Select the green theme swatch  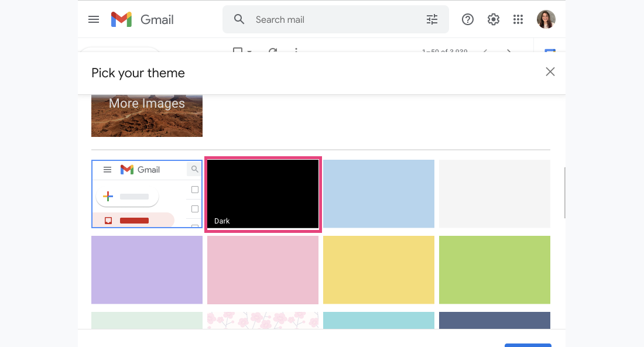pos(495,270)
